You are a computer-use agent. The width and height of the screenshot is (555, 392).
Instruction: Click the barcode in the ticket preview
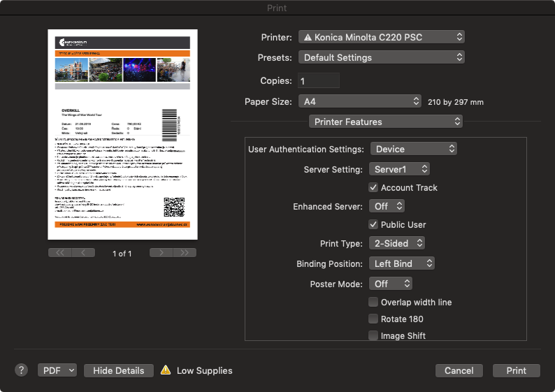click(x=170, y=125)
